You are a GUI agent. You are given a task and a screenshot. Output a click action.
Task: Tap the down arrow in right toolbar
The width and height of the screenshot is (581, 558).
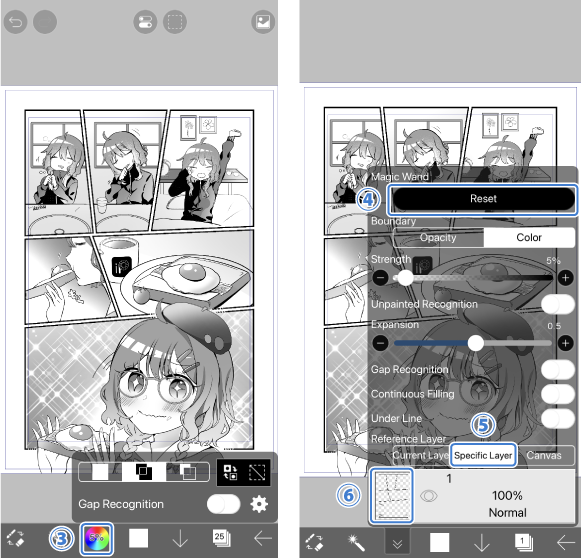[x=482, y=543]
